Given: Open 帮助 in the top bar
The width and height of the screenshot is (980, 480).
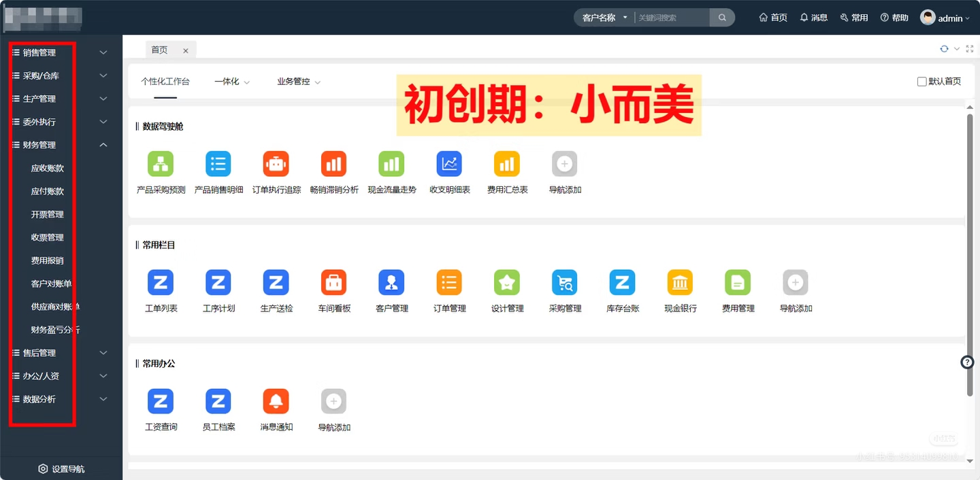Looking at the screenshot, I should click(x=894, y=18).
